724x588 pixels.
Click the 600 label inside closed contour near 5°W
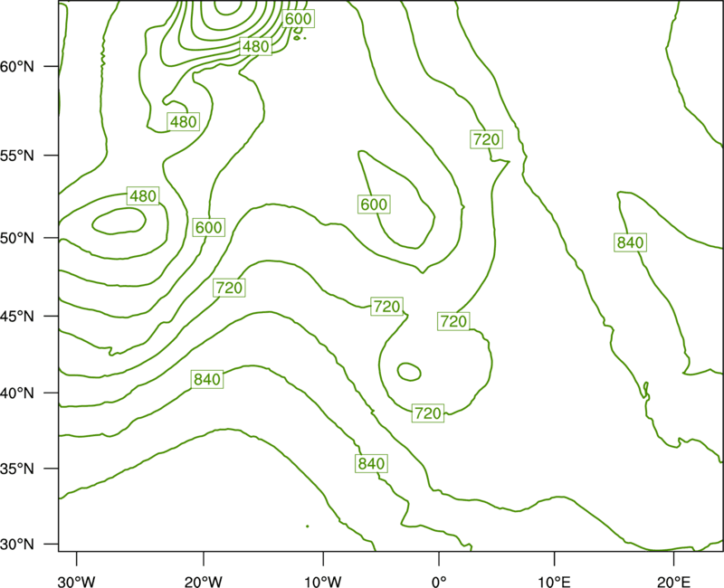point(374,204)
